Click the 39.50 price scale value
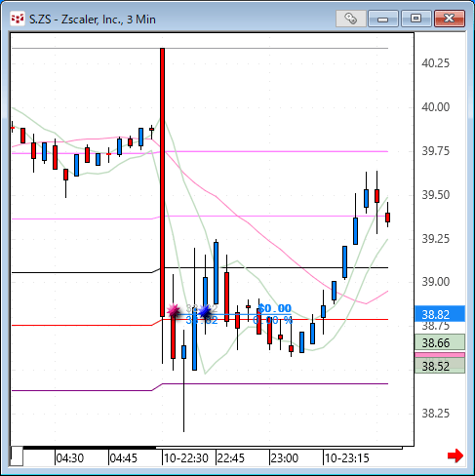 pos(436,195)
